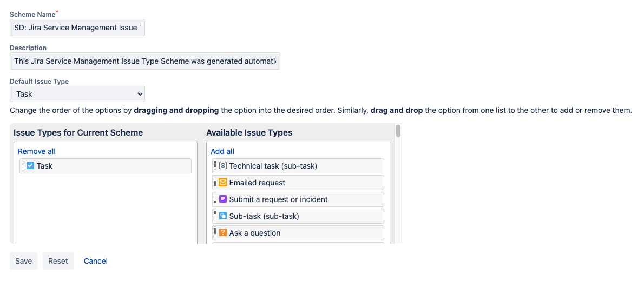Viewport: 644px width, 281px height.
Task: Click the purple Submit a request icon
Action: pos(222,199)
